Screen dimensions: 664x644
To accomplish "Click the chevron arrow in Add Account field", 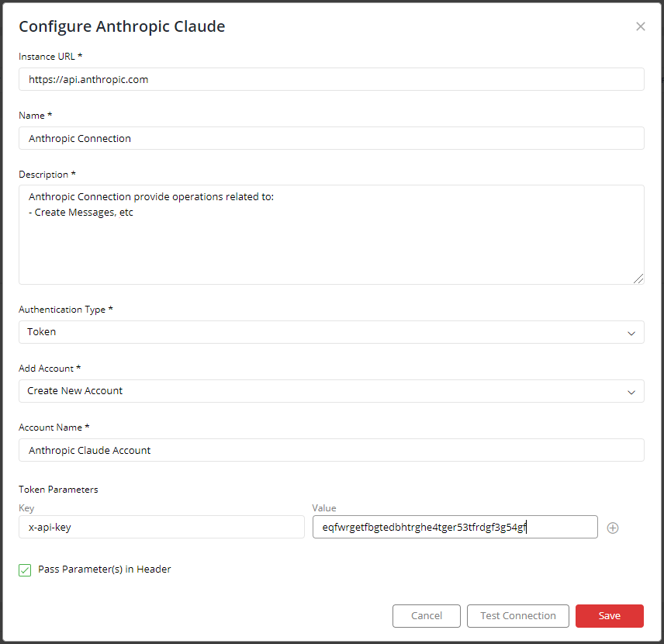I will (x=631, y=392).
